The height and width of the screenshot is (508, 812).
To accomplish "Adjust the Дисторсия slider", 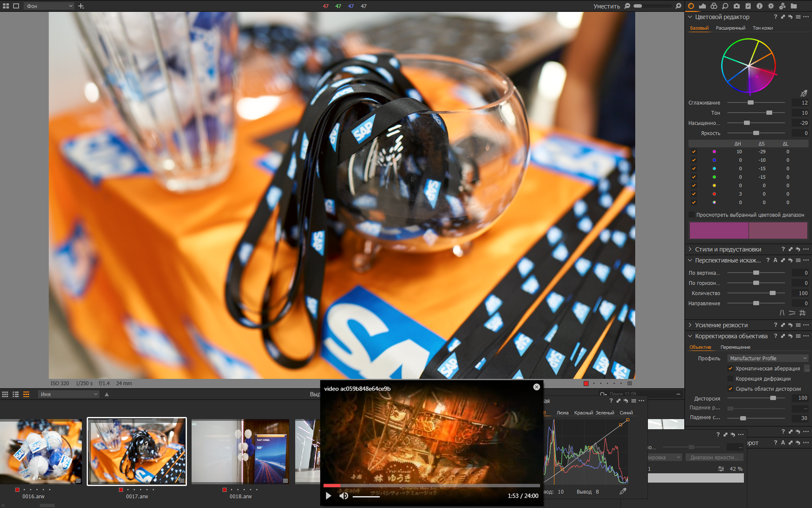I will point(756,398).
